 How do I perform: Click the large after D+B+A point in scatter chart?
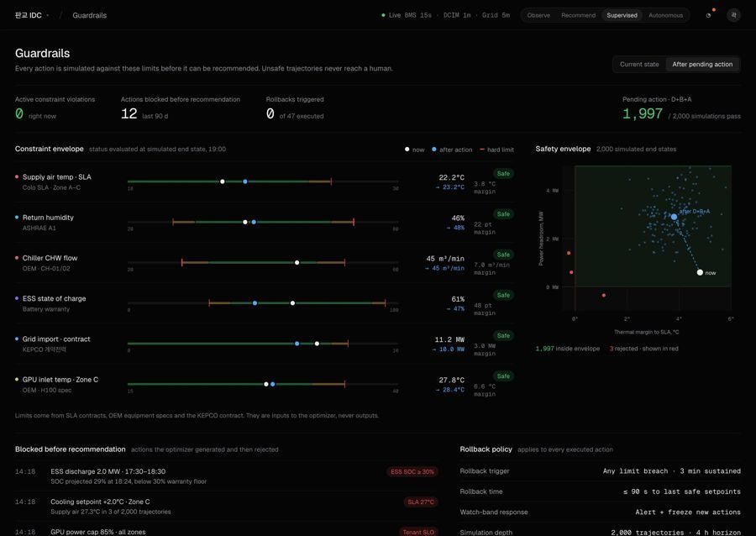point(674,217)
